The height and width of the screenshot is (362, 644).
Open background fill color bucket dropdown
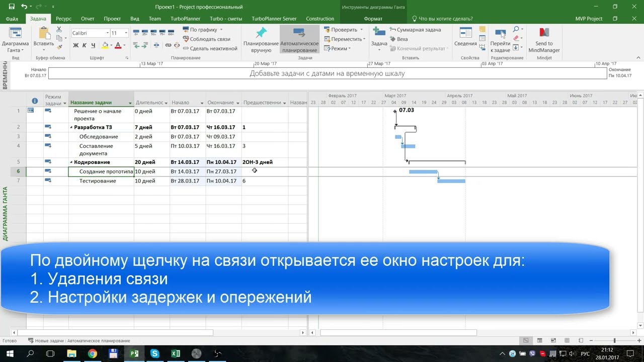pyautogui.click(x=112, y=45)
